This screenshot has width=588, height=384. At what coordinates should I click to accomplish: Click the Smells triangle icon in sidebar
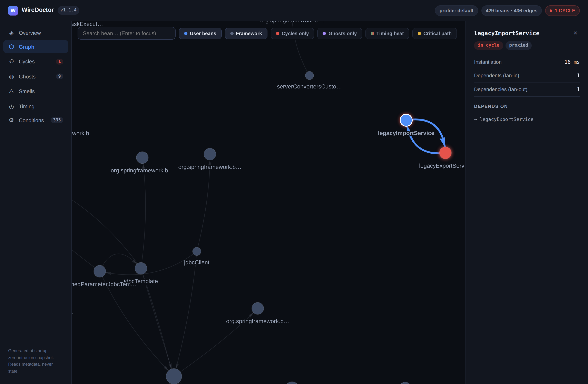pos(11,92)
